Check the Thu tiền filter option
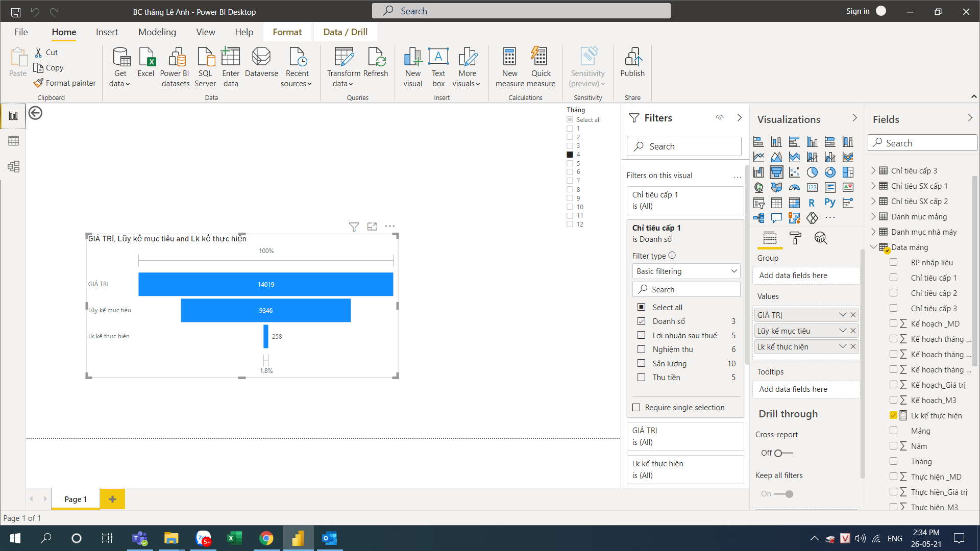Image resolution: width=980 pixels, height=551 pixels. tap(641, 378)
